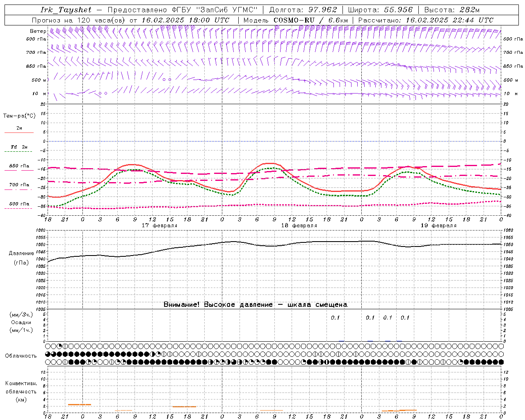The image size is (525, 420).
Task: Click the 1005 value on left pressure axis
Action: click(40, 309)
